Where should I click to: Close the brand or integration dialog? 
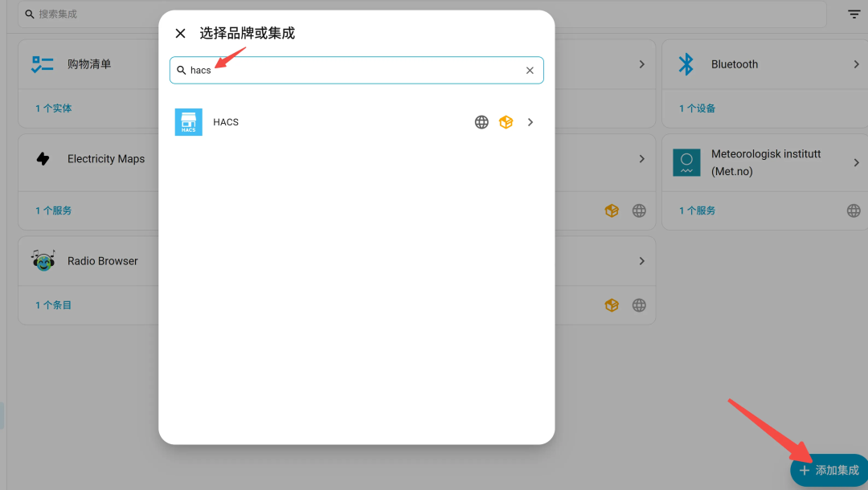[181, 33]
